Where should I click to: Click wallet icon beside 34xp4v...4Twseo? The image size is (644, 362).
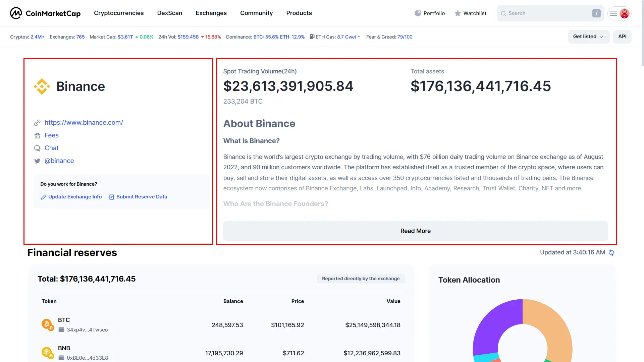tap(61, 330)
